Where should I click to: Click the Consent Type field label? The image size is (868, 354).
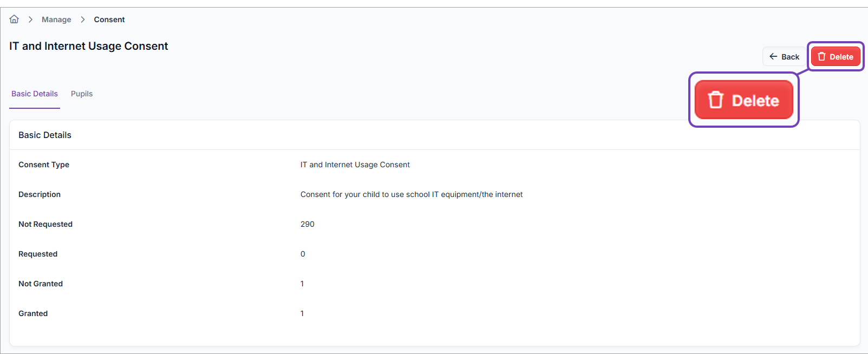click(x=44, y=165)
